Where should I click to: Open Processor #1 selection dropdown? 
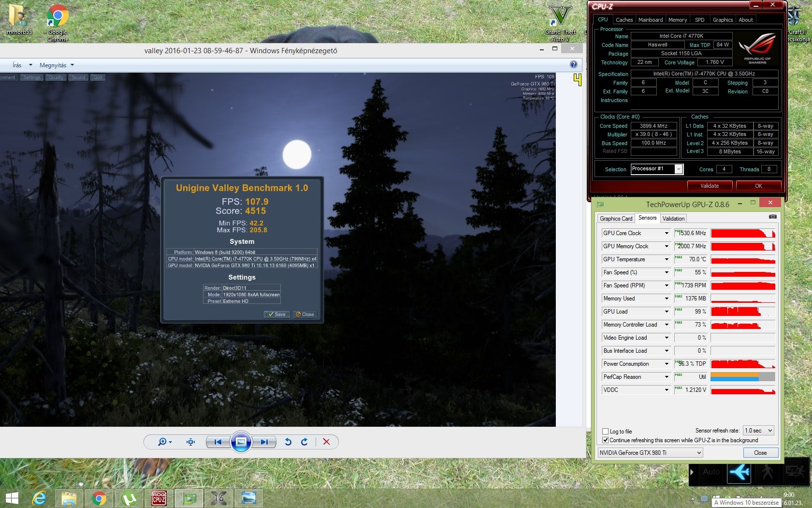click(x=656, y=169)
